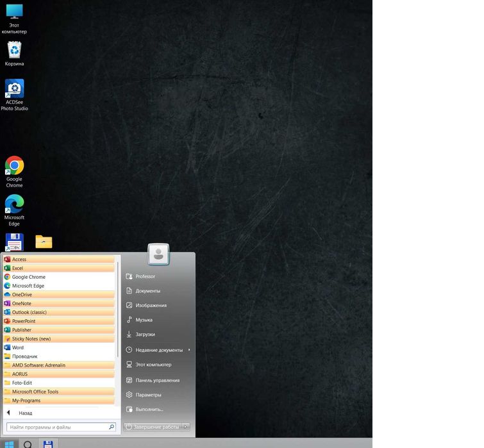The width and height of the screenshot is (484, 448).
Task: Expand the AORUS folder
Action: (58, 374)
